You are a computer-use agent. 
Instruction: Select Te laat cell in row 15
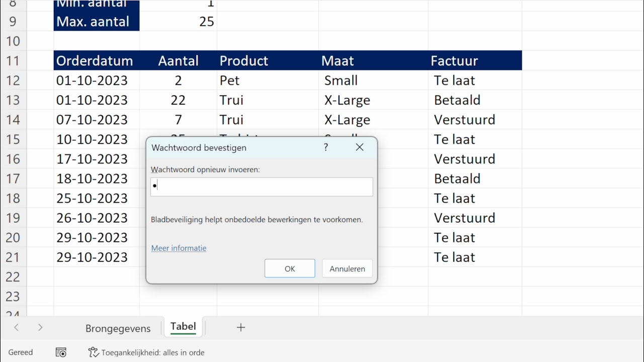(x=475, y=139)
